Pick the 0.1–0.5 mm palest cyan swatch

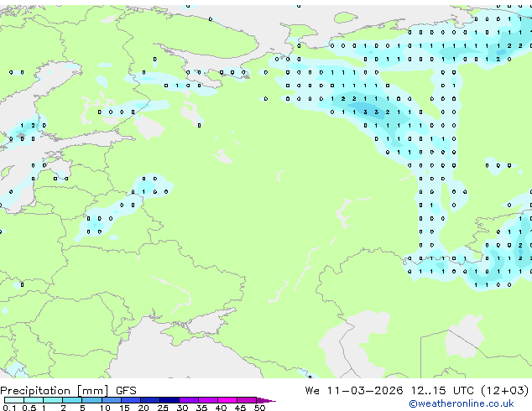14,400
